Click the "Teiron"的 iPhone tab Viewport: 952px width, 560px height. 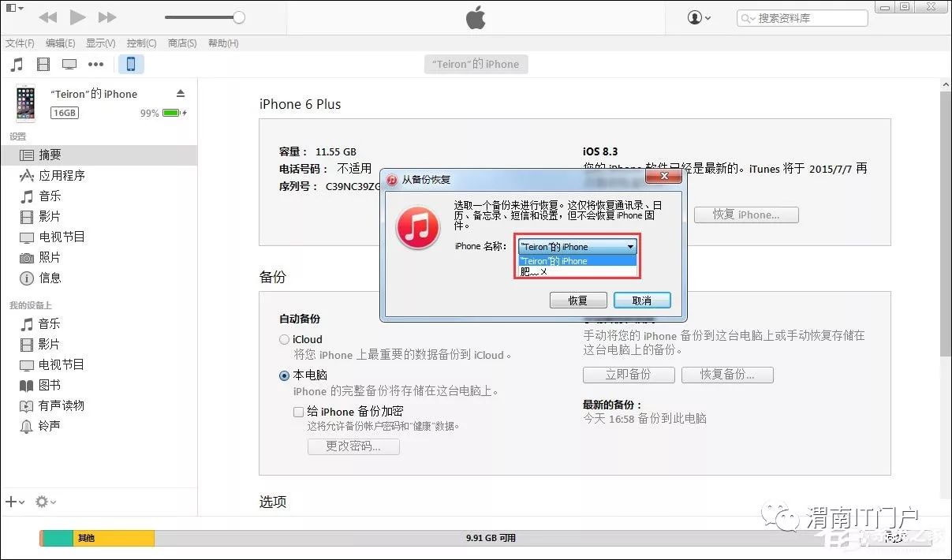pos(476,65)
